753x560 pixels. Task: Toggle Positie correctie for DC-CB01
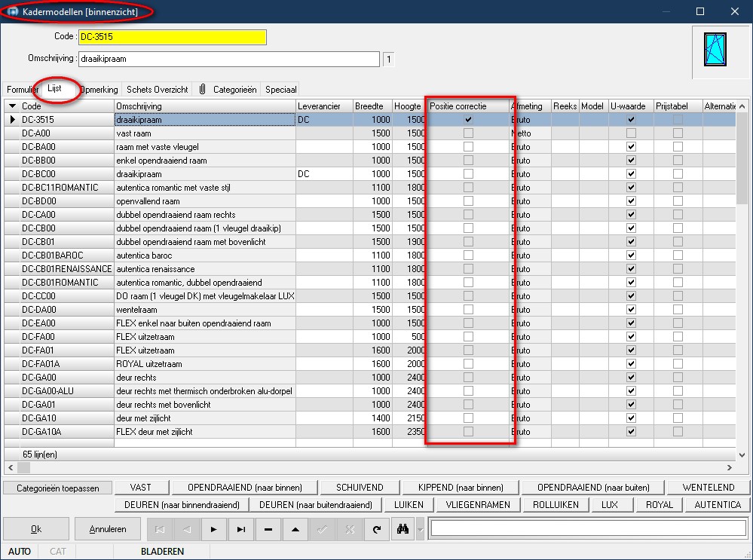coord(468,242)
